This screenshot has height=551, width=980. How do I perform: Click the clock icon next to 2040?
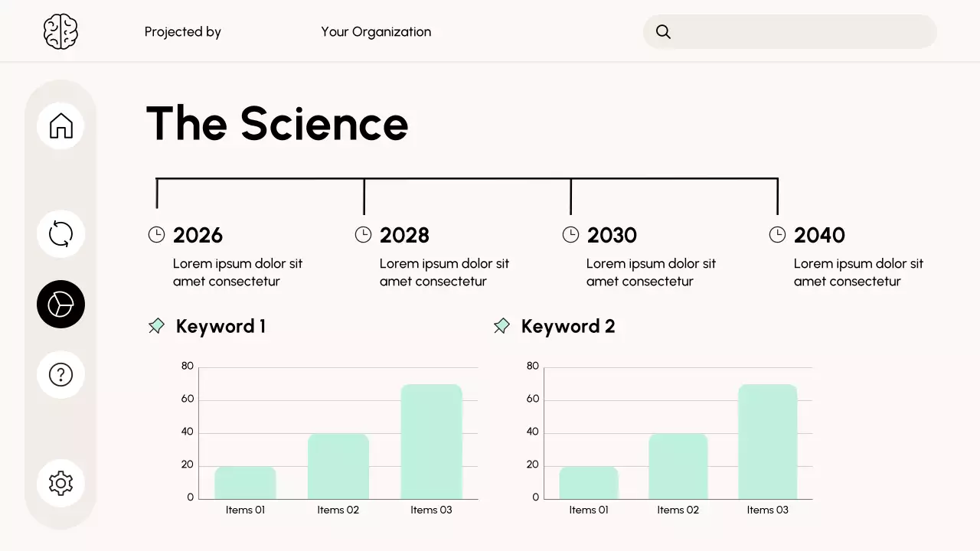tap(777, 235)
